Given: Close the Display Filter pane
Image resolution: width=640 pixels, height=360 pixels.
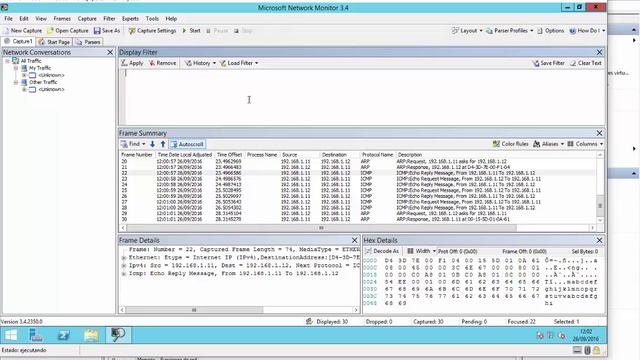Looking at the screenshot, I should [600, 52].
